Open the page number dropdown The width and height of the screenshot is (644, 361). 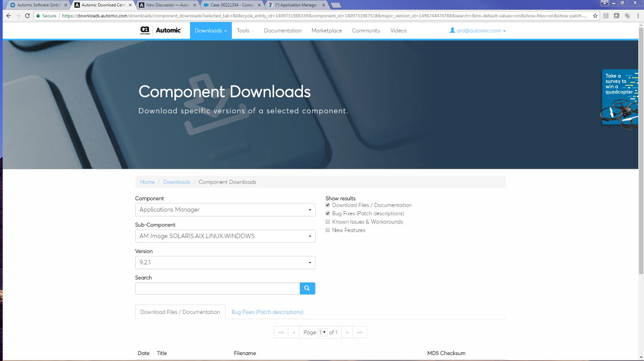tap(322, 332)
